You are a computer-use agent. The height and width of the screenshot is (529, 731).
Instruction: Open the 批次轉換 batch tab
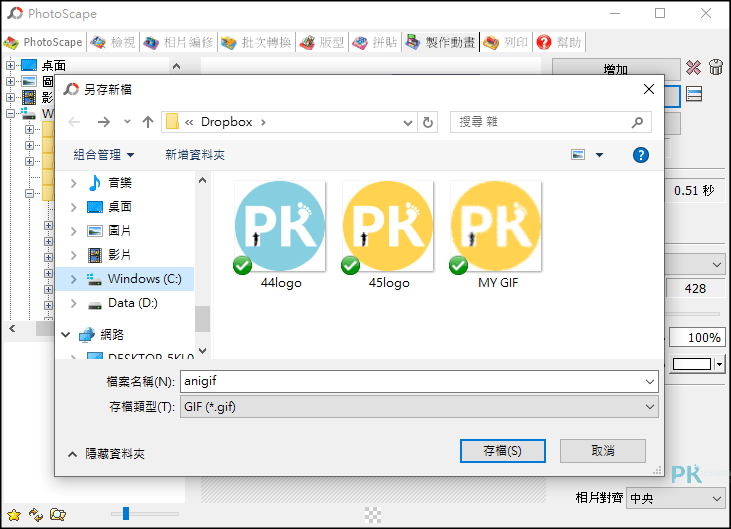(x=256, y=42)
